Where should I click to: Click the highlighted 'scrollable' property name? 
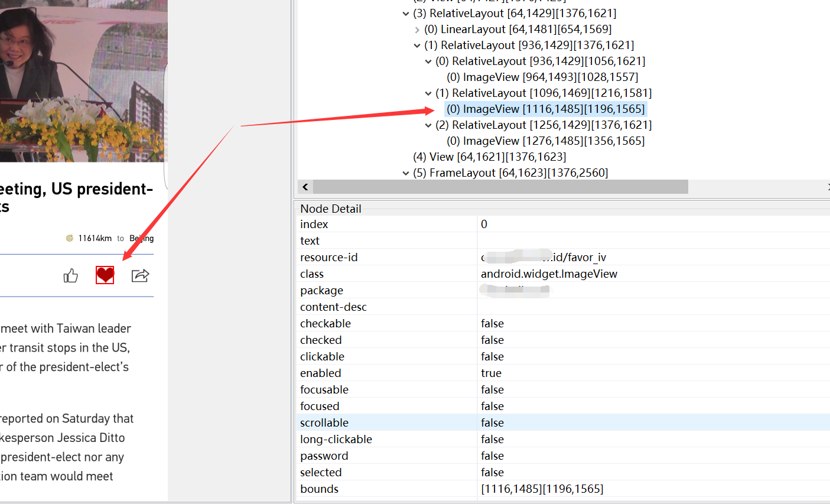click(324, 422)
